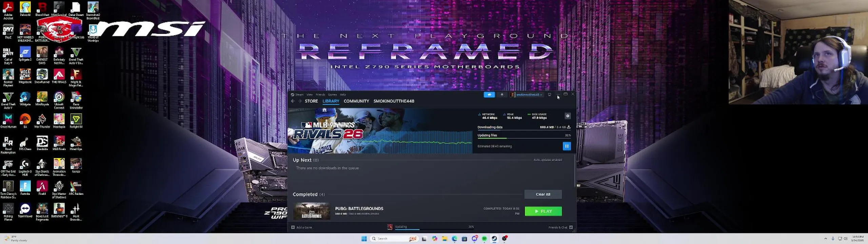The height and width of the screenshot is (244, 868).
Task: Click PLAY for PUBG: BATTLEGROUNDS
Action: 543,211
